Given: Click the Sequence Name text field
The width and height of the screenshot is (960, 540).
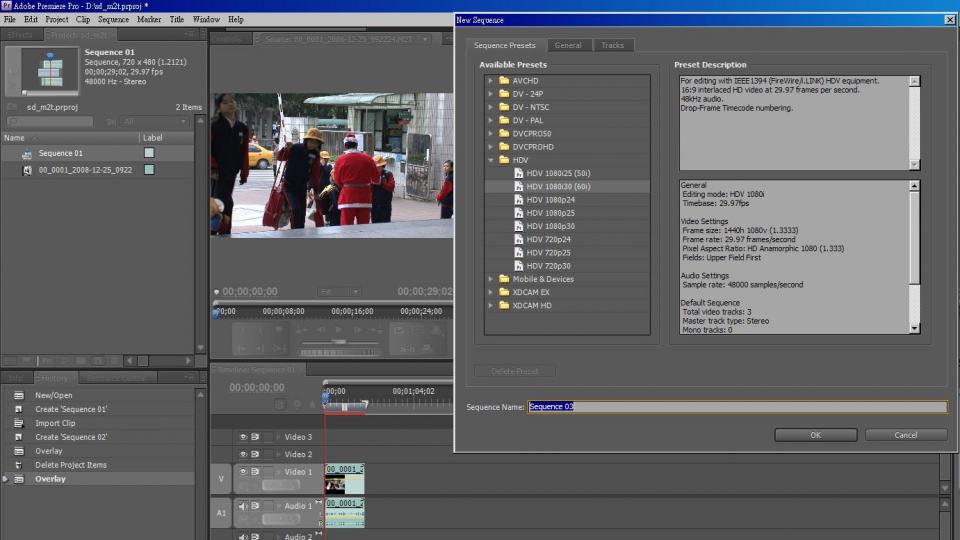Looking at the screenshot, I should (737, 407).
